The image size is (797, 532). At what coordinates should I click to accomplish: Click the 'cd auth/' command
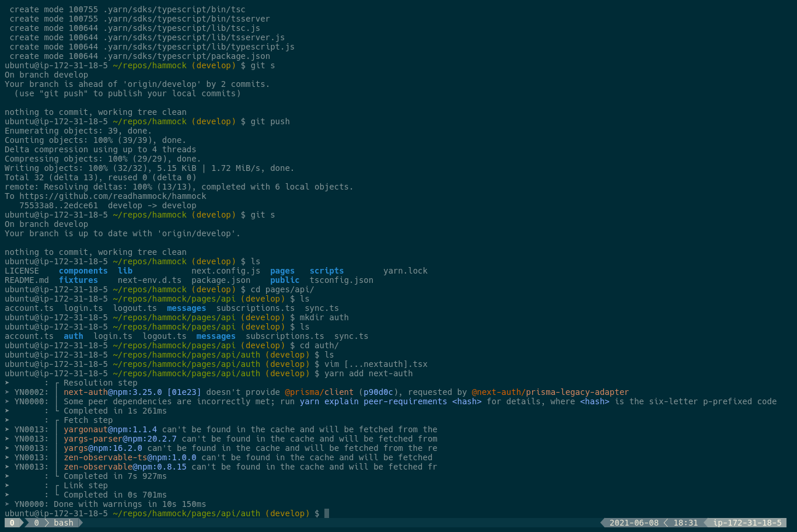tap(319, 345)
